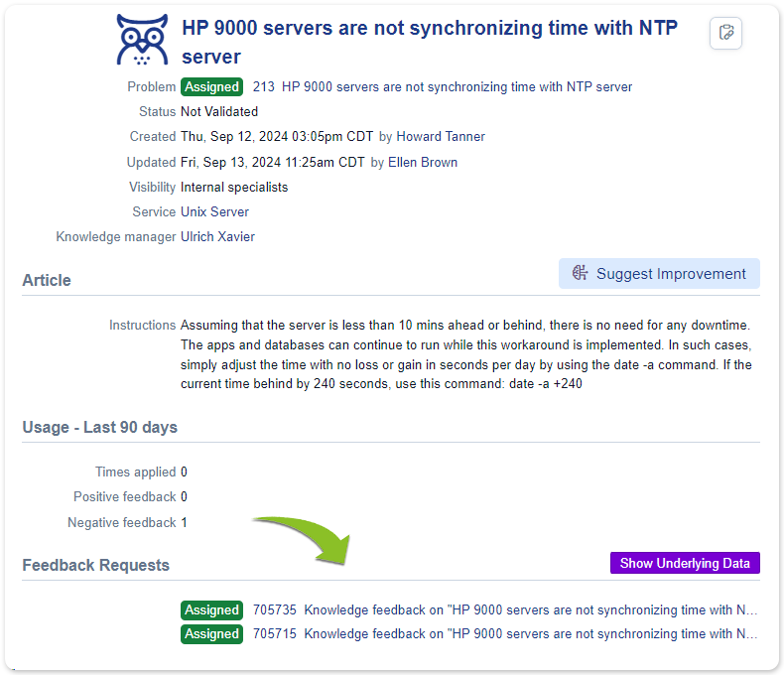Viewport: 784px width, 675px height.
Task: Click the 'Internal specialists' visibility value
Action: 234,187
